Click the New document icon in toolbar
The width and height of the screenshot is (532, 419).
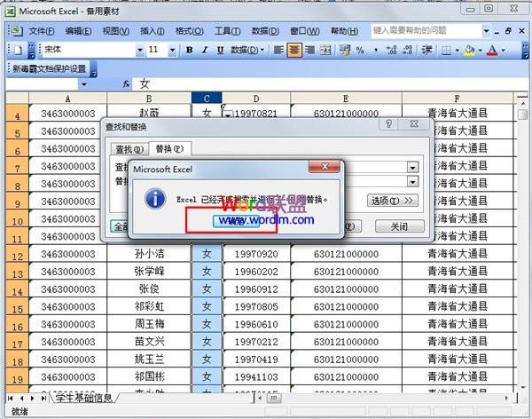(18, 51)
